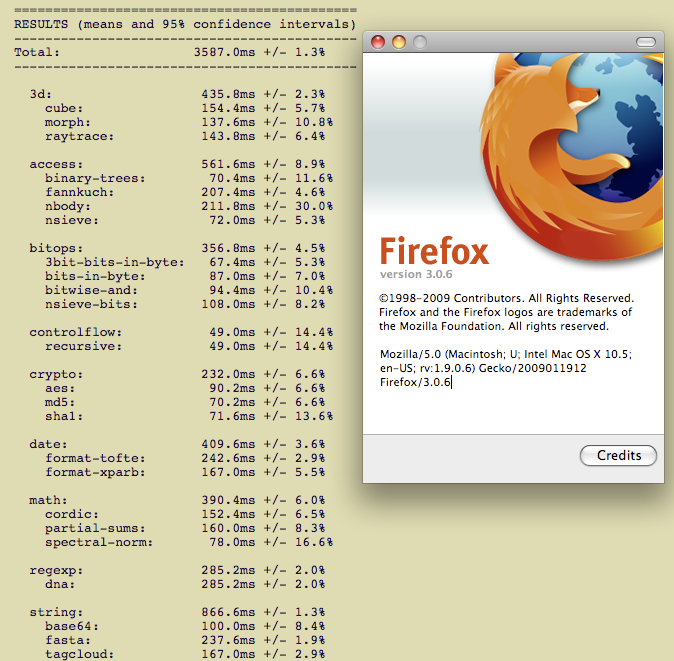The height and width of the screenshot is (661, 674).
Task: Click the 'string:' category row
Action: point(177,612)
